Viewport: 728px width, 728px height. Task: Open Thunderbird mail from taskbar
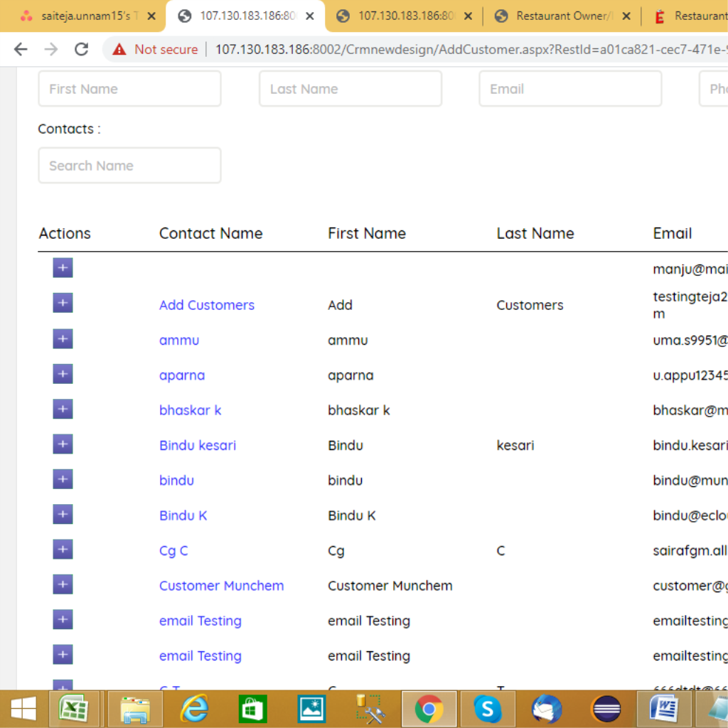tap(547, 709)
